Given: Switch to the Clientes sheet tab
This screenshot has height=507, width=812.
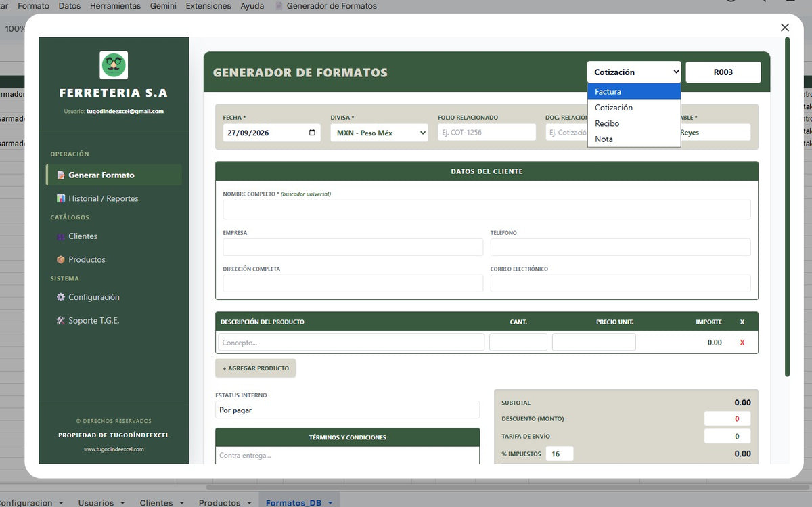Looking at the screenshot, I should [156, 503].
